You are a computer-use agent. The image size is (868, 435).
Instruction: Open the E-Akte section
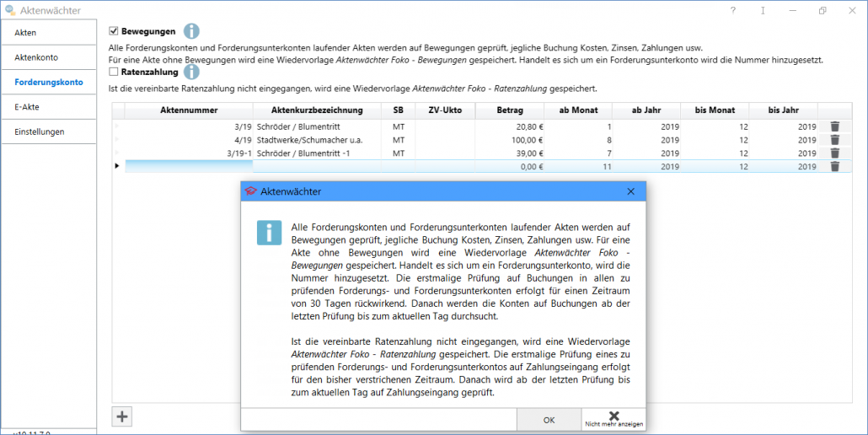coord(49,107)
